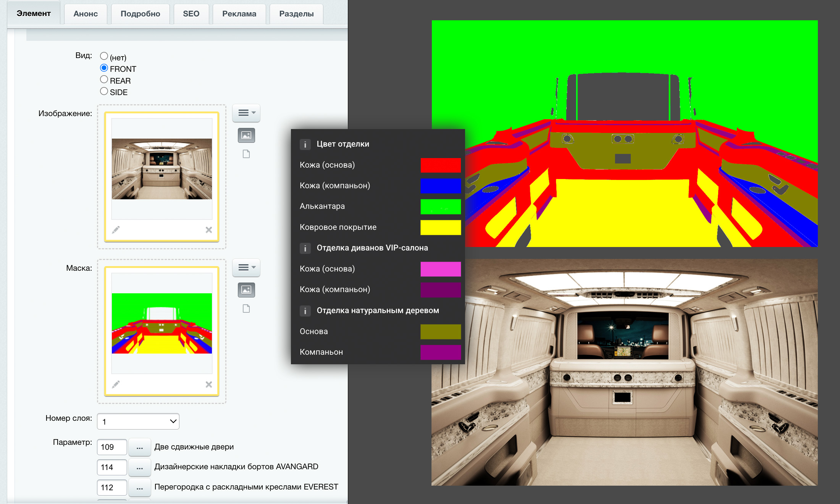Image resolution: width=840 pixels, height=504 pixels.
Task: Expand the Номер слоя dropdown
Action: pyautogui.click(x=138, y=421)
